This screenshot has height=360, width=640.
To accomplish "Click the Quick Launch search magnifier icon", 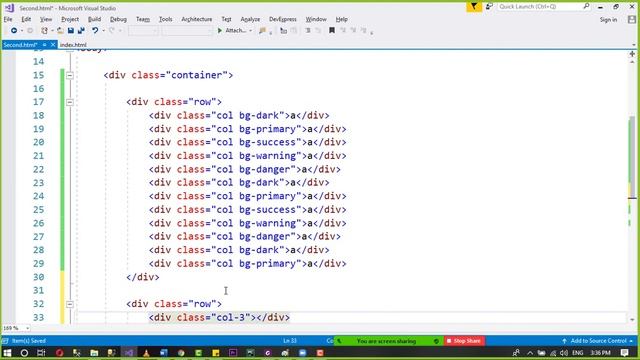I will point(586,6).
